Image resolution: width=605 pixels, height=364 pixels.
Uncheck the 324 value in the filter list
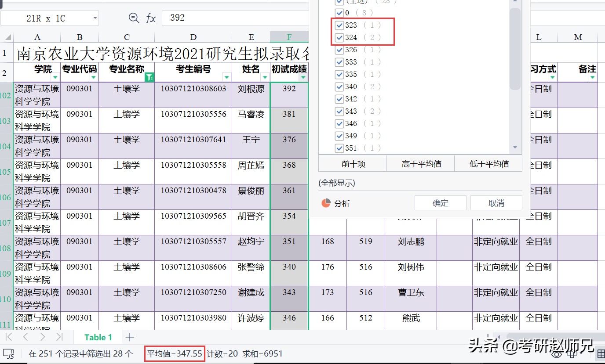(339, 37)
